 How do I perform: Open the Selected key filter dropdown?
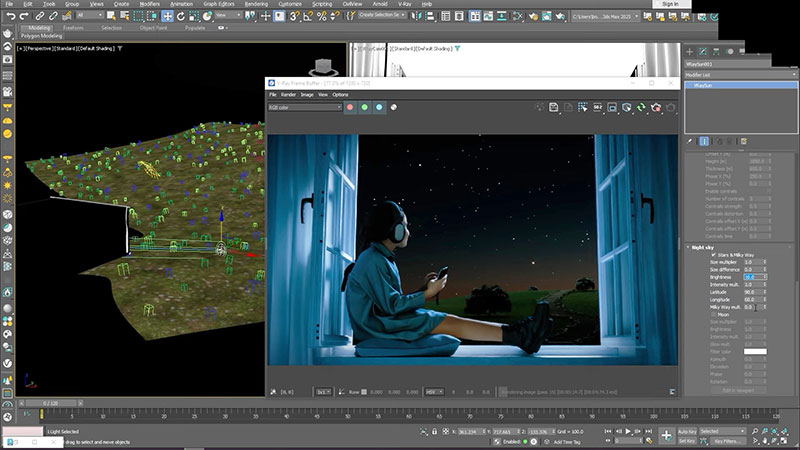click(722, 432)
